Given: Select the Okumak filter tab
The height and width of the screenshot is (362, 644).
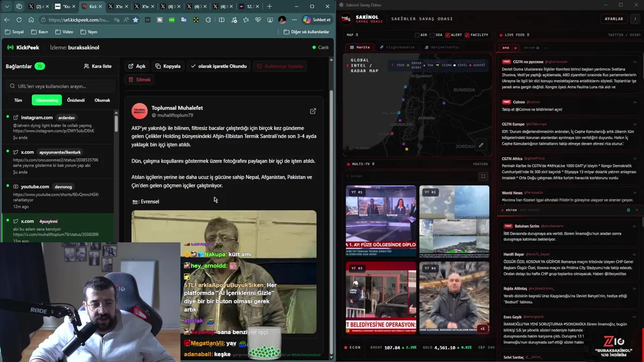Looking at the screenshot, I should click(x=102, y=100).
